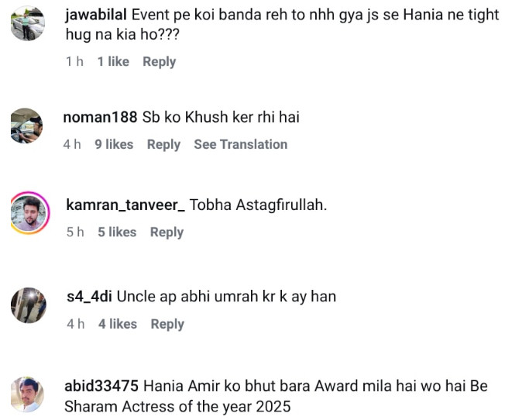Open the jawabilal username link
Viewport: 505px width, 420px height.
point(97,15)
